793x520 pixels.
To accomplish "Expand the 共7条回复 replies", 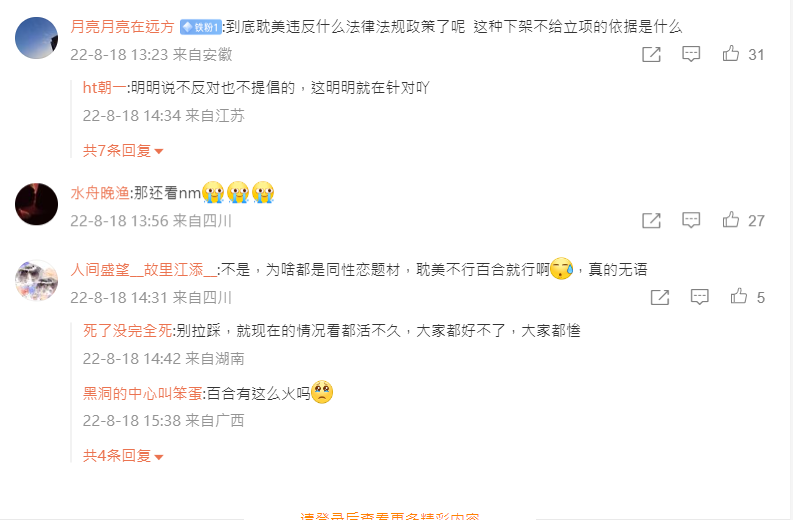I will (123, 150).
